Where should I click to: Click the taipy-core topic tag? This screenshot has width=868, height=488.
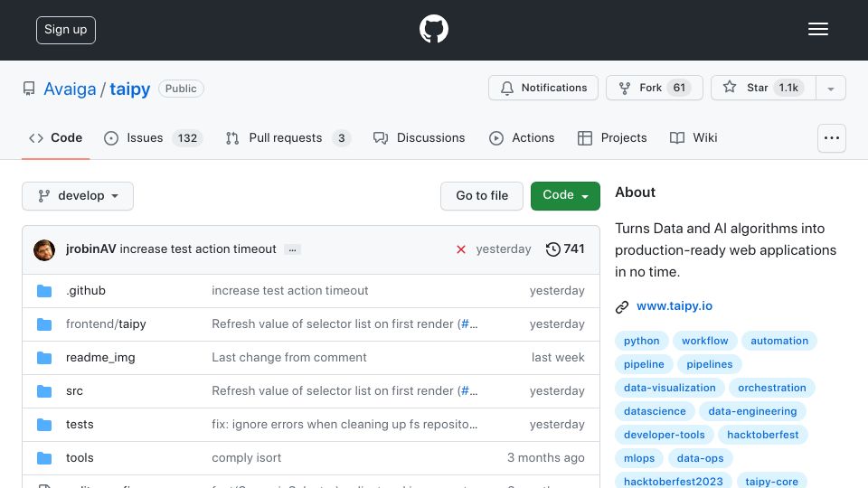tap(771, 482)
